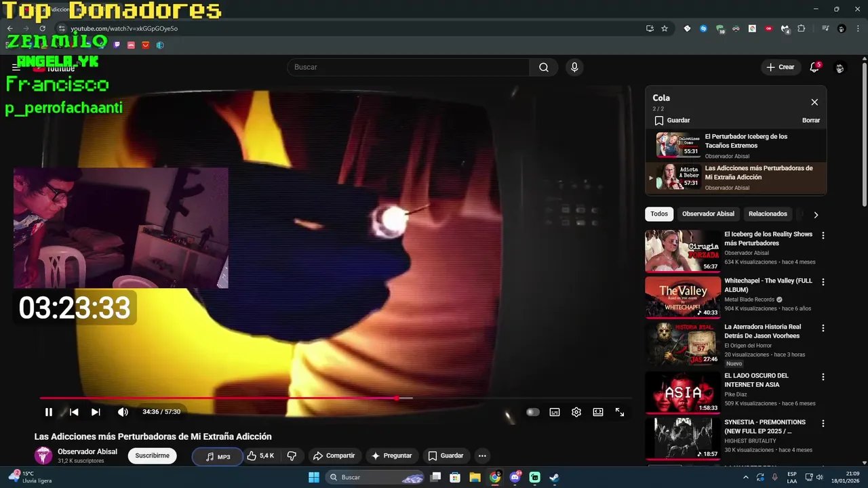
Task: Open options for Synestia Premonitions video
Action: [823, 424]
